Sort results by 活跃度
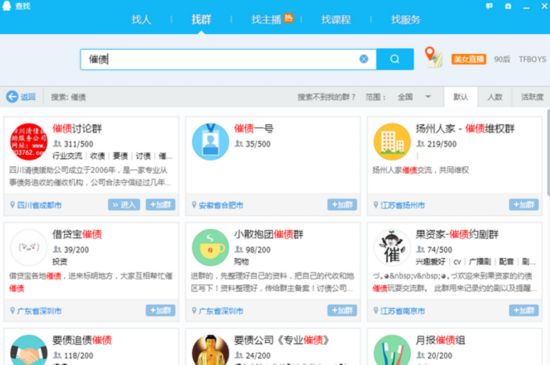The image size is (550, 365). (x=532, y=97)
